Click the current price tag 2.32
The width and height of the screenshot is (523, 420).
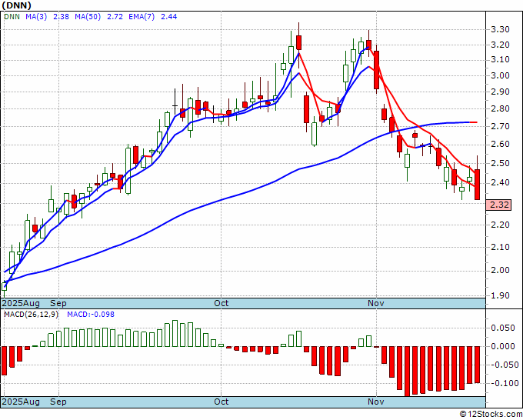(499, 205)
